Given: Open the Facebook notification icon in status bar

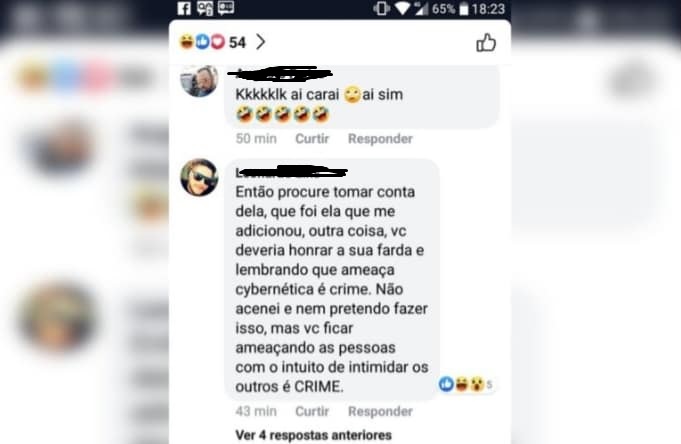Looking at the screenshot, I should click(184, 8).
